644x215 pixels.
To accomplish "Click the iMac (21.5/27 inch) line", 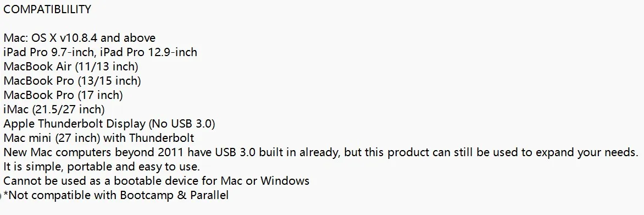I will click(x=54, y=110).
